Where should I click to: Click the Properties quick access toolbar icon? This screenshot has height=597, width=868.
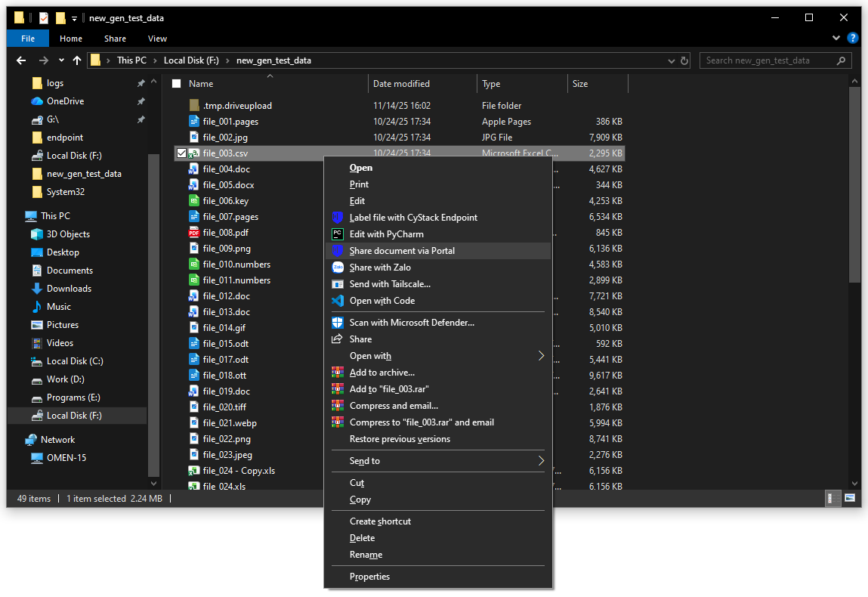44,17
